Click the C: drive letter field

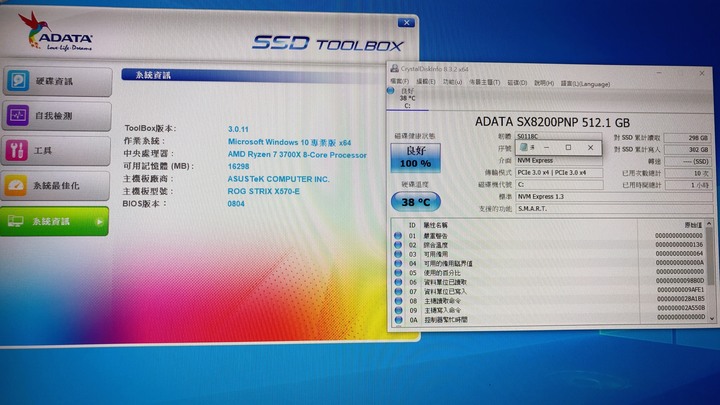(559, 185)
